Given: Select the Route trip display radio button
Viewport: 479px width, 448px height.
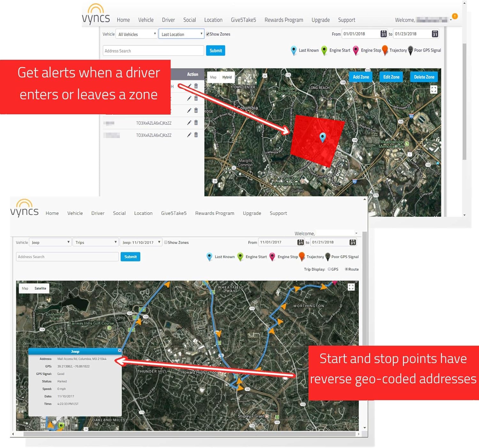Looking at the screenshot, I should point(346,269).
